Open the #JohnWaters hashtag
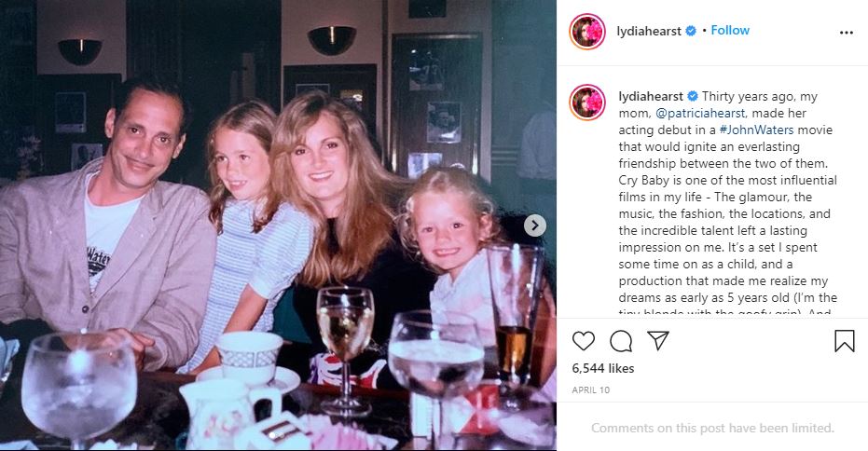868x451 pixels. (x=756, y=130)
